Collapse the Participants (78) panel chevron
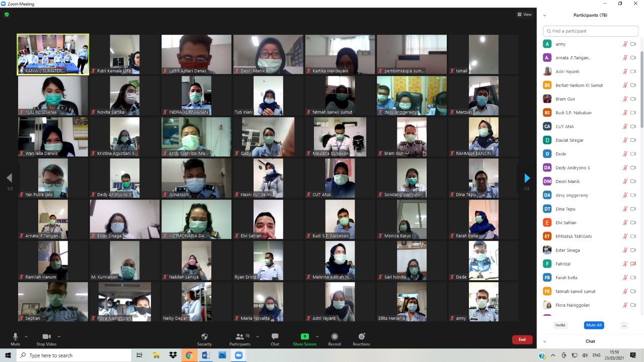Image resolution: width=644 pixels, height=362 pixels. [544, 16]
